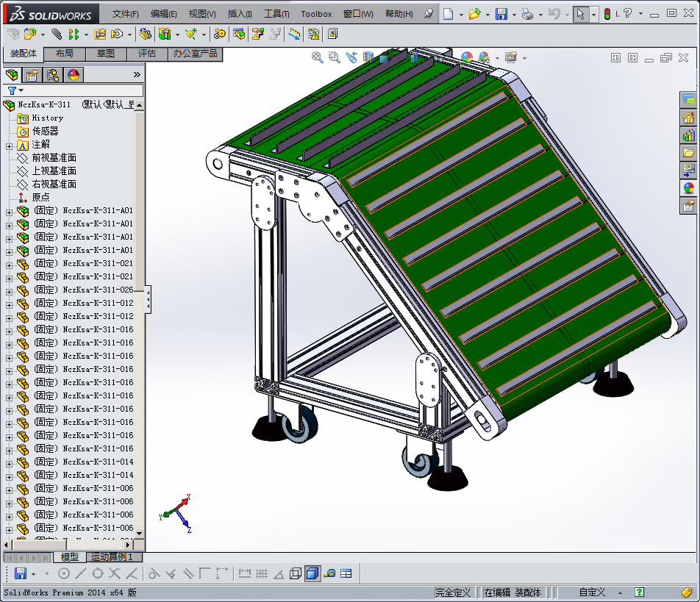Click Zoom to Area icon
This screenshot has height=602, width=700.
[334, 57]
